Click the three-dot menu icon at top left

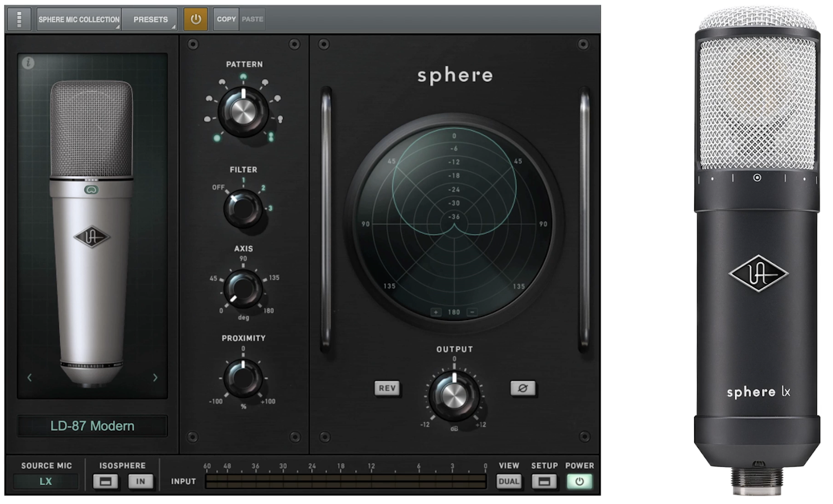(x=19, y=20)
